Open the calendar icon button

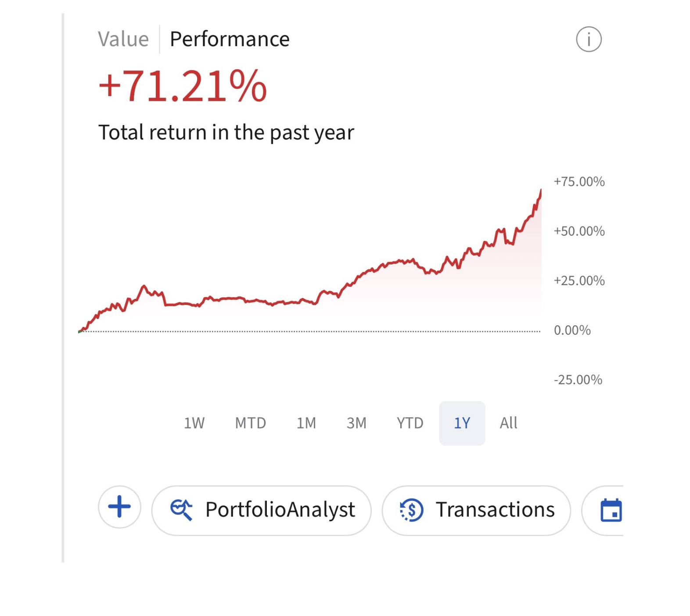611,510
